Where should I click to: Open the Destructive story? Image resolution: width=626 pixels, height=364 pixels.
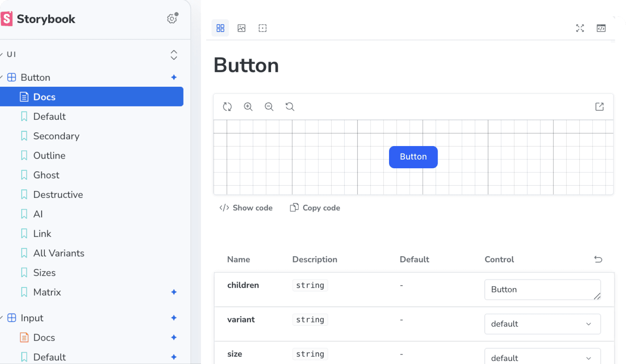click(x=58, y=195)
